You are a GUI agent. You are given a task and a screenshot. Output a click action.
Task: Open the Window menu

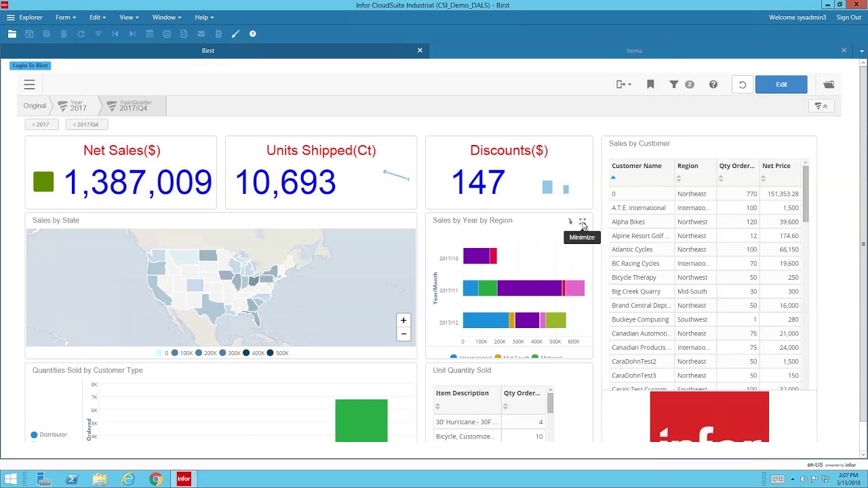click(166, 17)
